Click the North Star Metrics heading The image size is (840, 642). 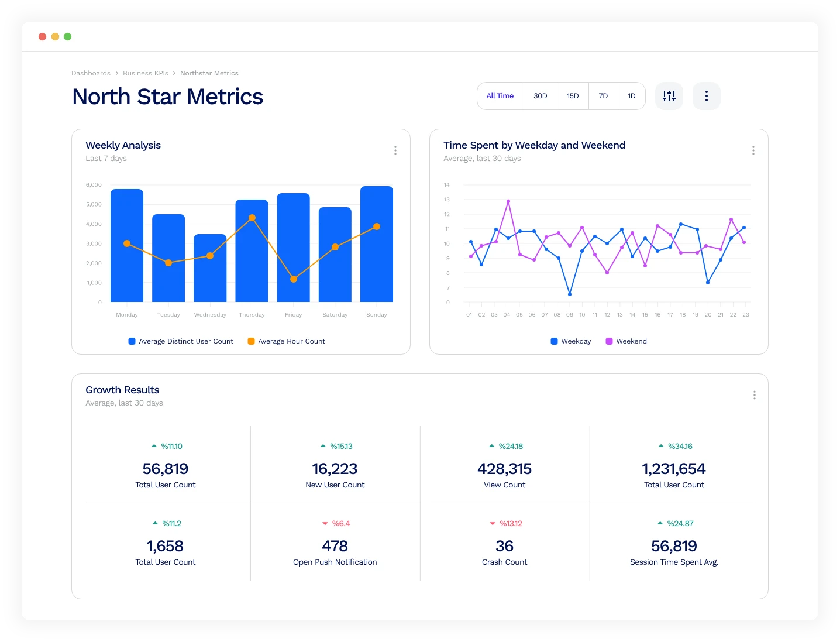(168, 97)
